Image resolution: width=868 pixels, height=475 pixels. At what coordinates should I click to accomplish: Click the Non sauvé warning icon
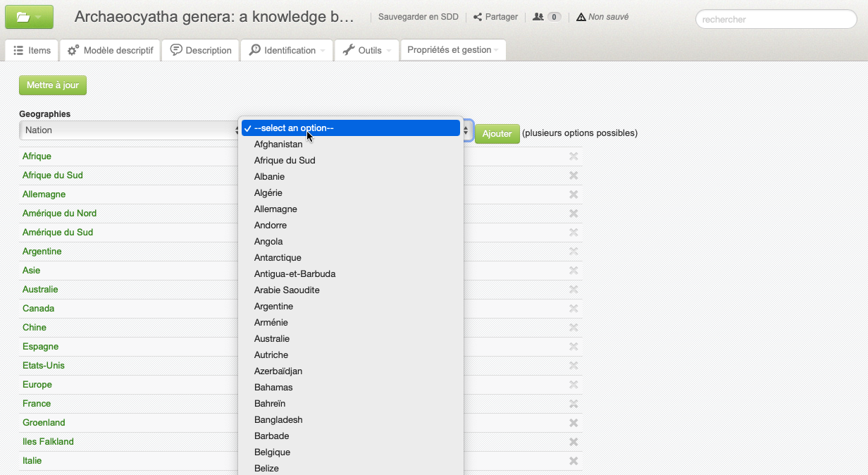pyautogui.click(x=581, y=17)
